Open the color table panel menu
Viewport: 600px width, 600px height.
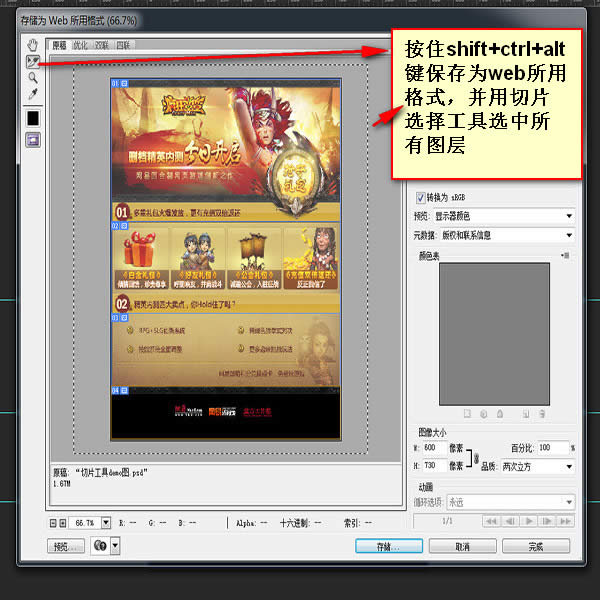click(x=567, y=256)
